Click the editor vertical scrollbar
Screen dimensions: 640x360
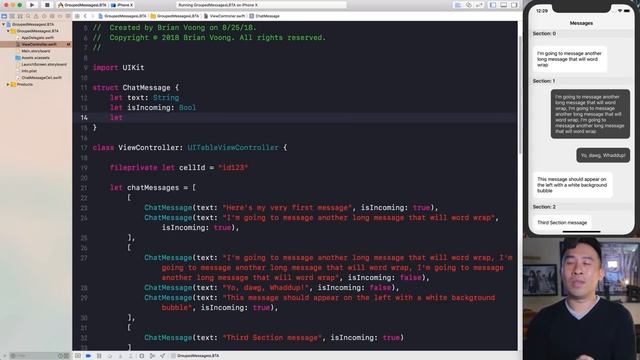(x=520, y=95)
